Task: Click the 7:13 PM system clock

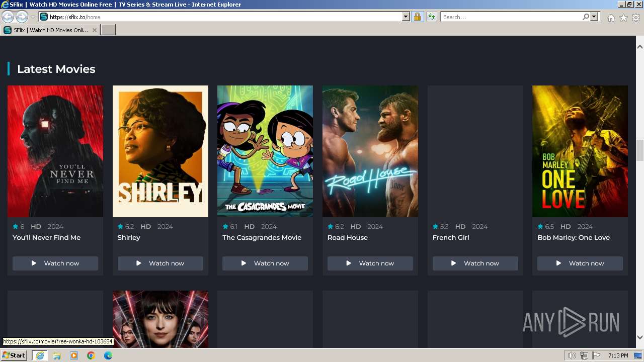Action: click(618, 355)
